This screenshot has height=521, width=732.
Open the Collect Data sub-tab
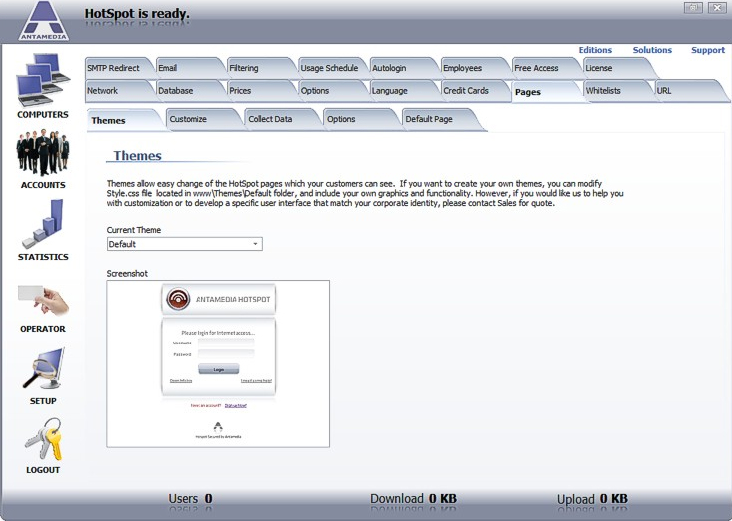(282, 120)
